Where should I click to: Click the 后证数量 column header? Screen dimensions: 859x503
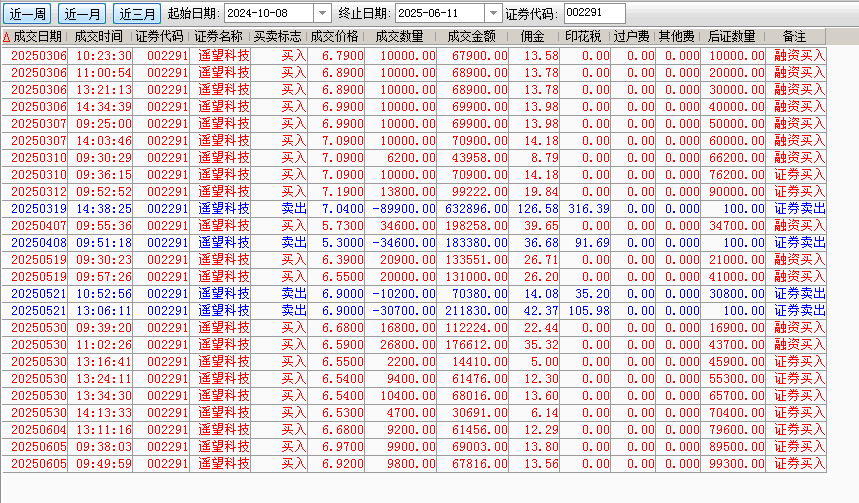tap(732, 37)
